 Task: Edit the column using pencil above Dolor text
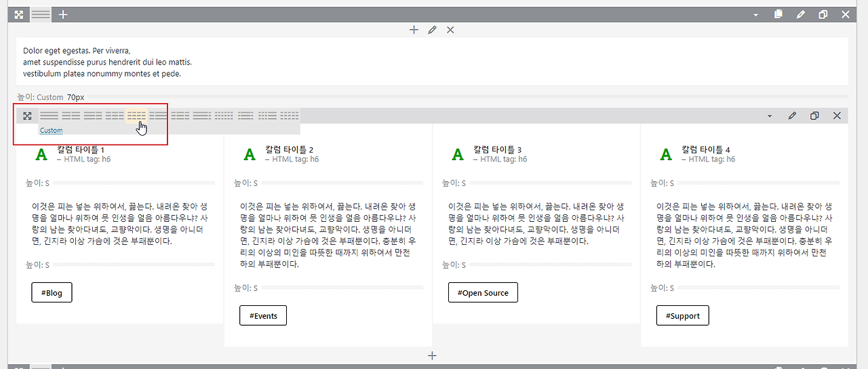(432, 30)
